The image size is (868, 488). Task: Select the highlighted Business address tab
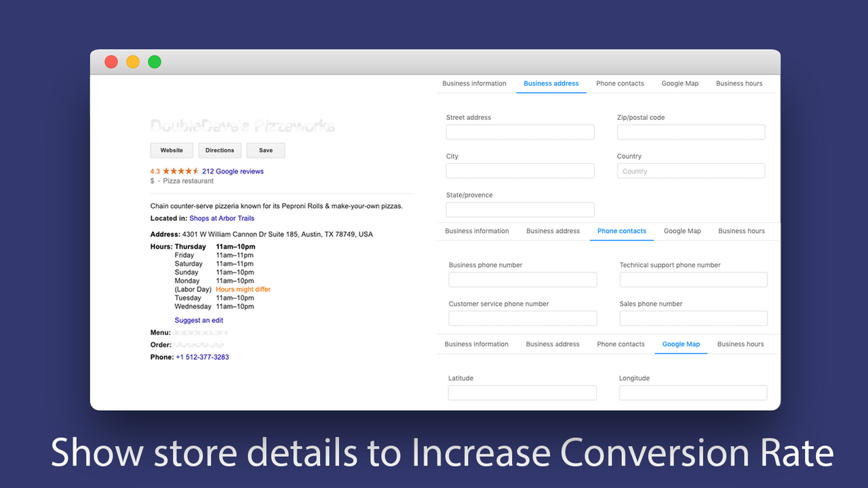[x=551, y=83]
